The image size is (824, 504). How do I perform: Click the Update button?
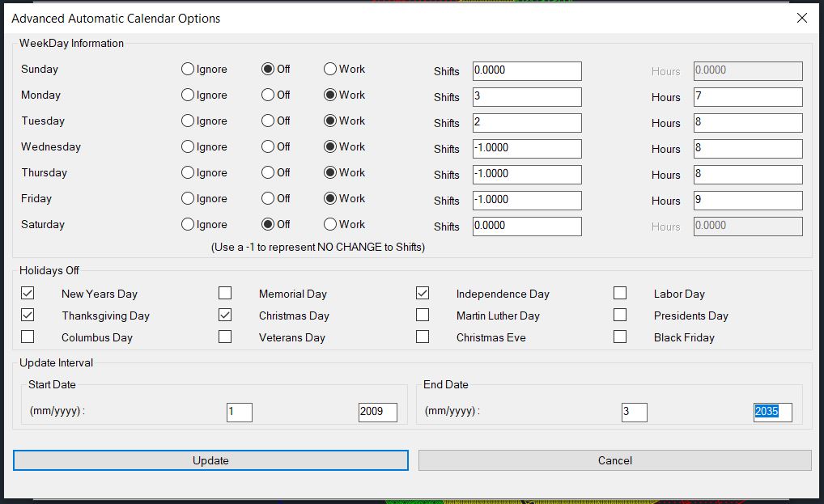(x=210, y=460)
